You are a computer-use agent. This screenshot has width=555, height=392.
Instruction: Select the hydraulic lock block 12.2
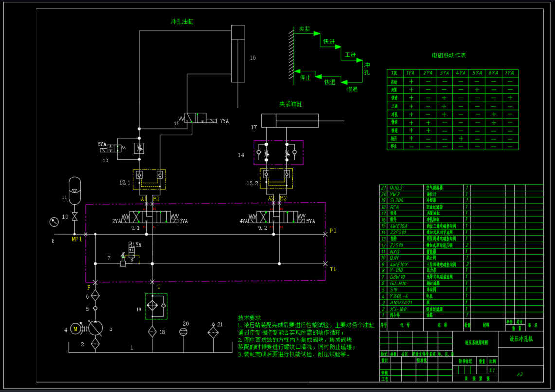(276, 178)
